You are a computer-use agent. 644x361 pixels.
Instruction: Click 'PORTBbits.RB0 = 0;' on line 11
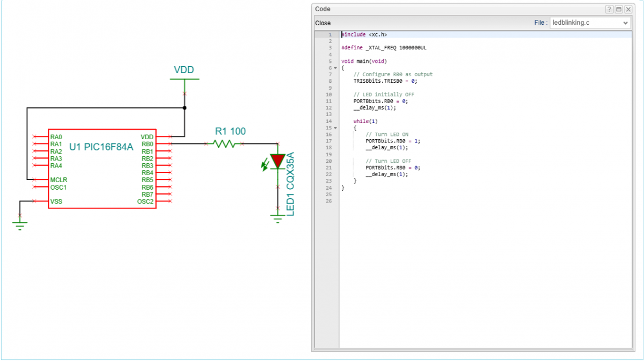(x=380, y=101)
